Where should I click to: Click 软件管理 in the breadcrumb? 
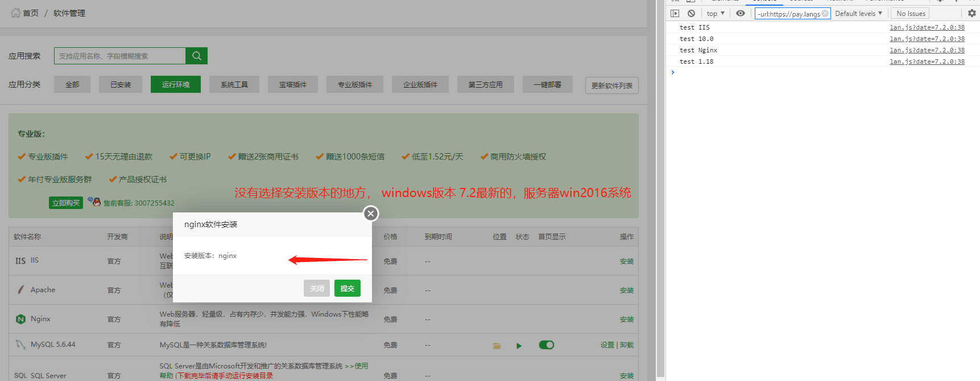[69, 13]
